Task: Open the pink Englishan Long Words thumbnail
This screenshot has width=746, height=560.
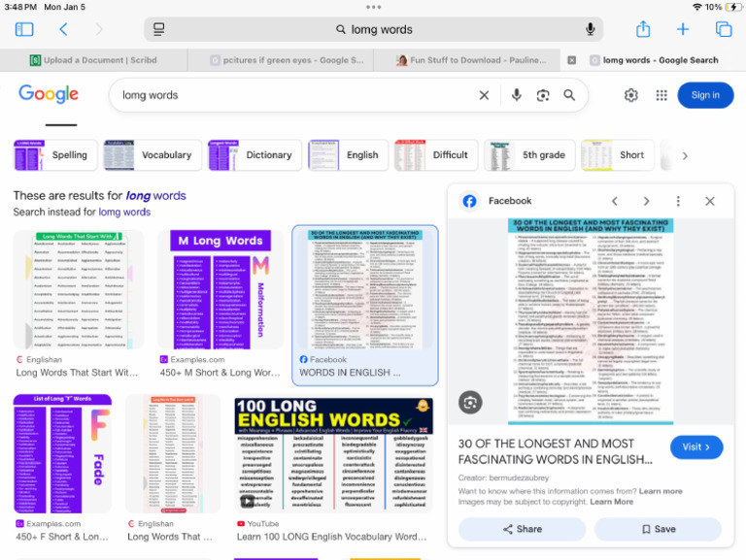Action: (173, 453)
